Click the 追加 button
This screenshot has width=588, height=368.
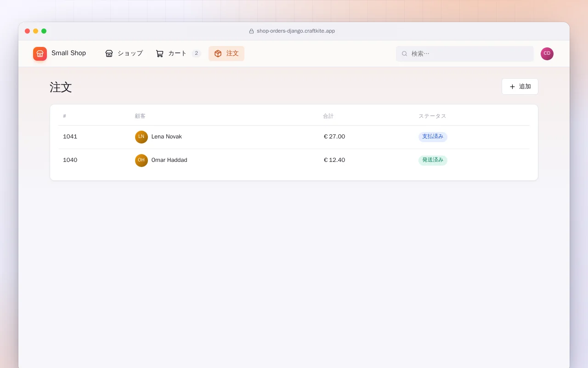(x=520, y=86)
